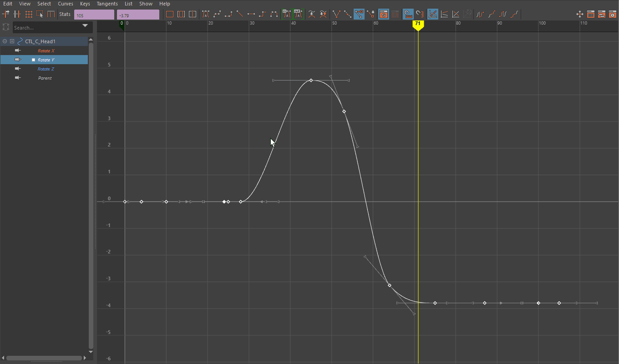This screenshot has width=619, height=364.
Task: Select the Move Nearest Picked Key tool
Action: pyautogui.click(x=6, y=14)
